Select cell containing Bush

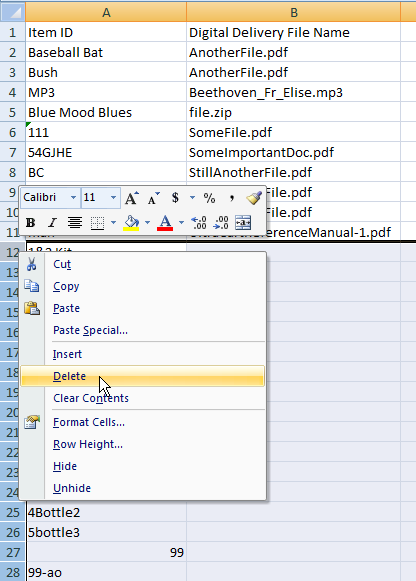click(106, 73)
